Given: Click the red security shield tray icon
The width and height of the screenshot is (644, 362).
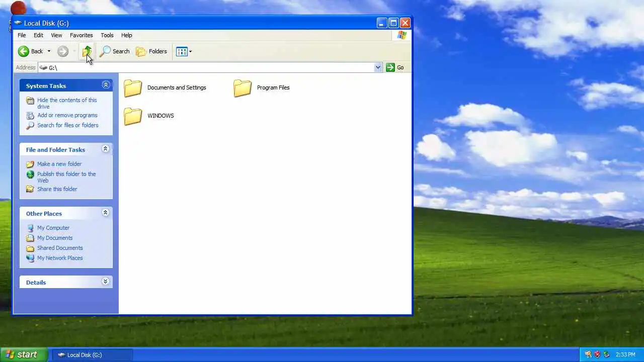Looking at the screenshot, I should 597,354.
